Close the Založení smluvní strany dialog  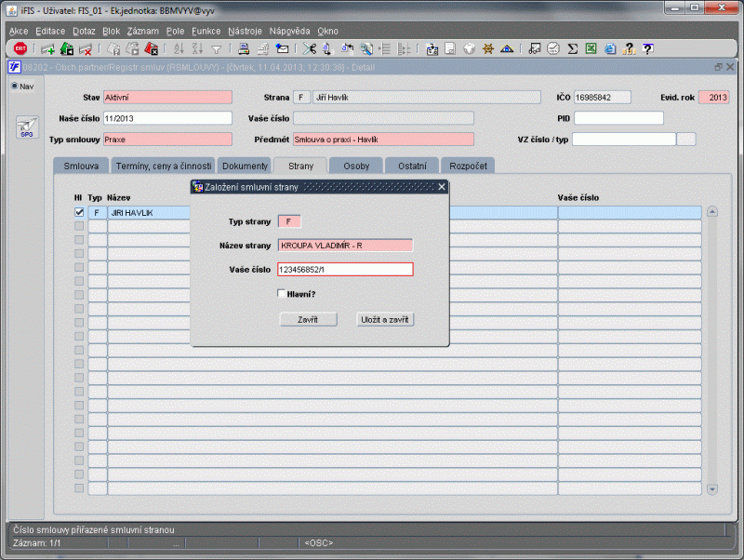(x=442, y=186)
